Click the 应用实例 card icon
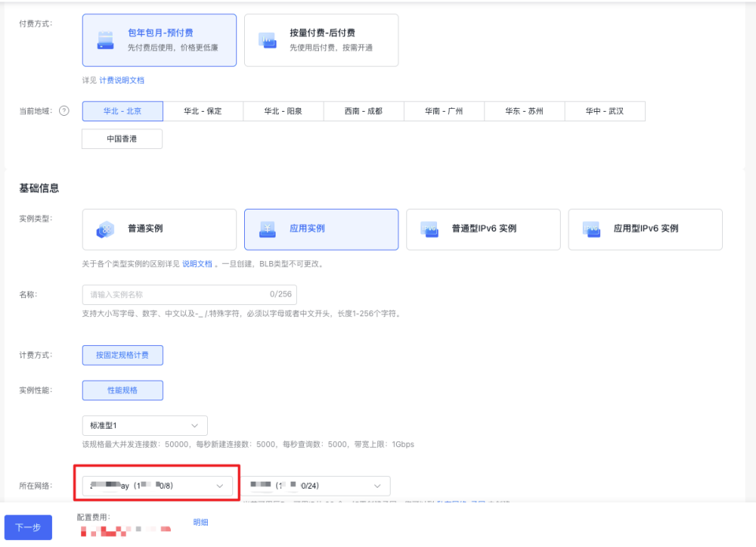 (268, 229)
